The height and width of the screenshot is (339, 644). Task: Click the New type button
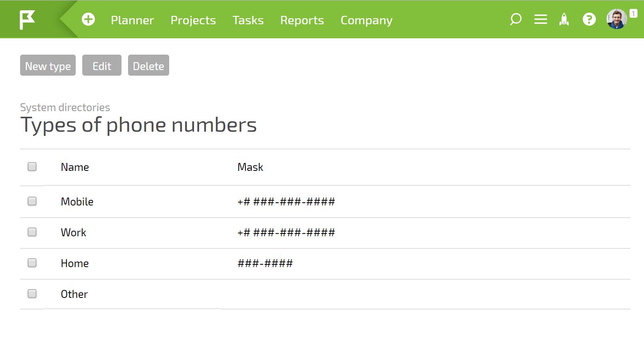point(48,65)
